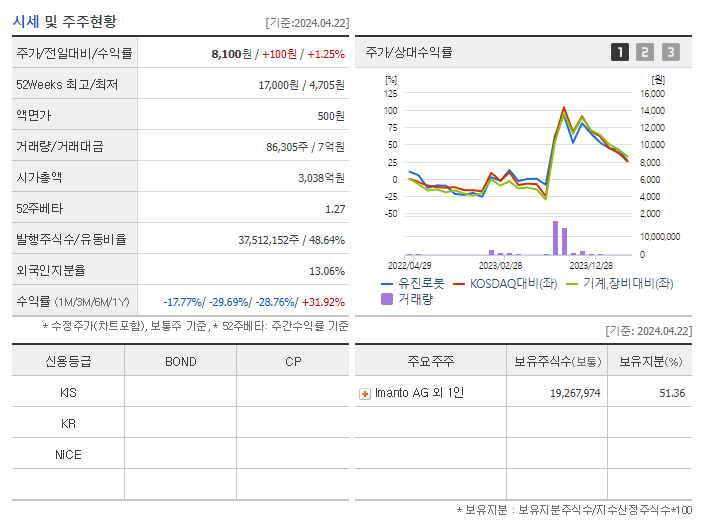
Task: Switch to chart view 3
Action: (x=671, y=52)
